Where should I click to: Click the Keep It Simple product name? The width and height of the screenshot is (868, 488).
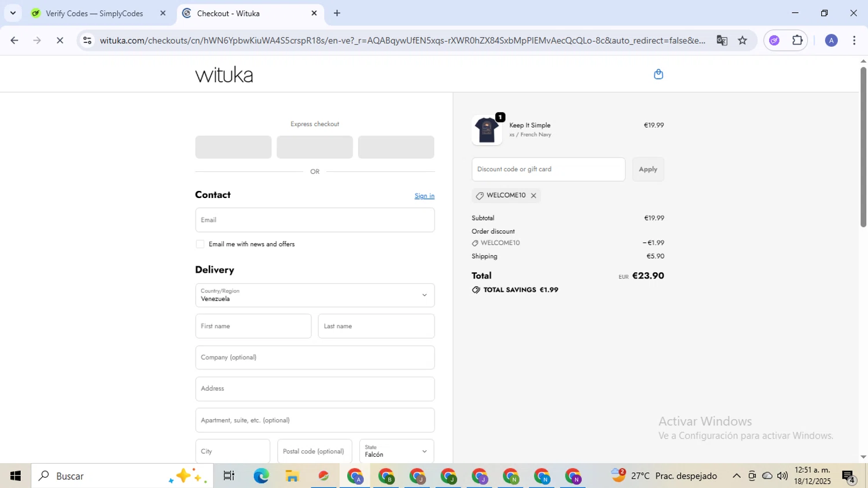pos(529,125)
